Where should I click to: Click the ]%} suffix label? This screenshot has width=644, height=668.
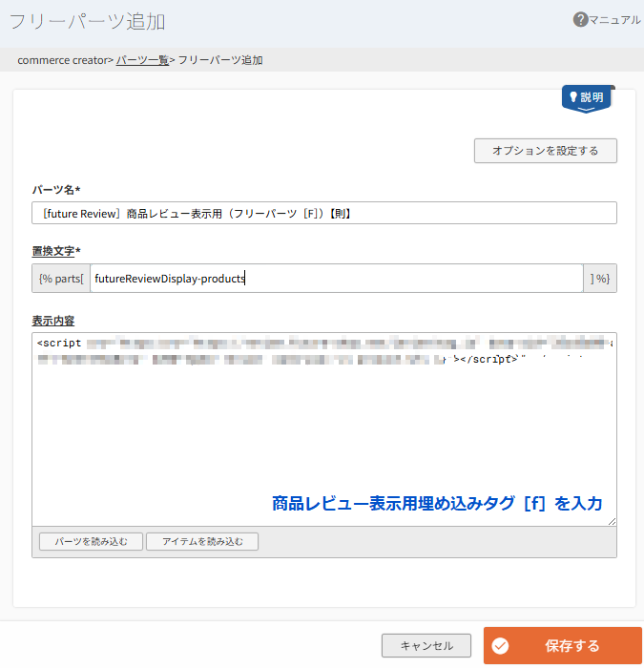coord(600,279)
